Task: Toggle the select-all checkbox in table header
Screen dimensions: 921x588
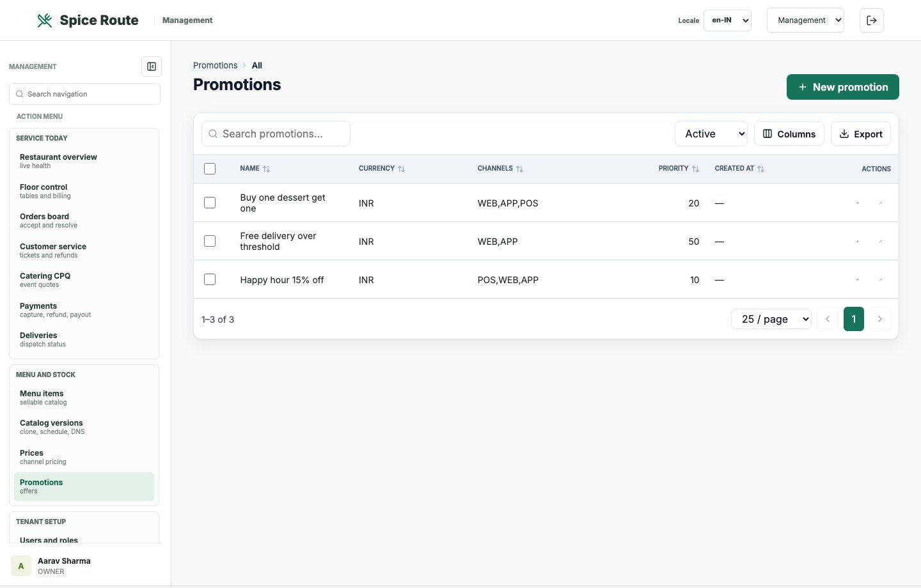Action: click(210, 169)
